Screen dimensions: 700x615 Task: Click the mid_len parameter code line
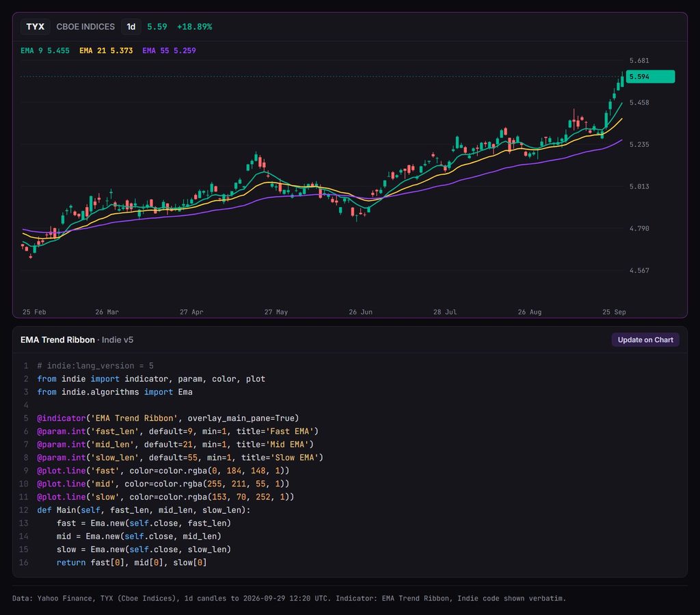[176, 445]
